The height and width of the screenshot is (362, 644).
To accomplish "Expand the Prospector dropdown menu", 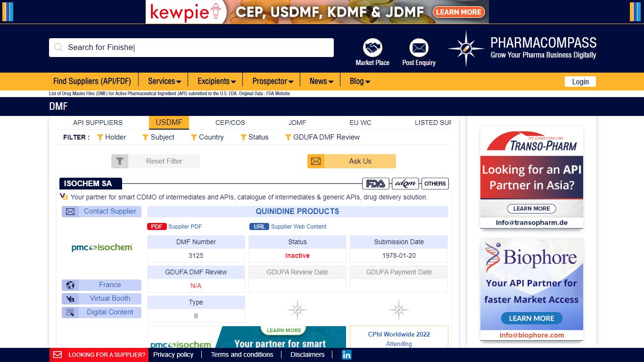I will pos(273,81).
